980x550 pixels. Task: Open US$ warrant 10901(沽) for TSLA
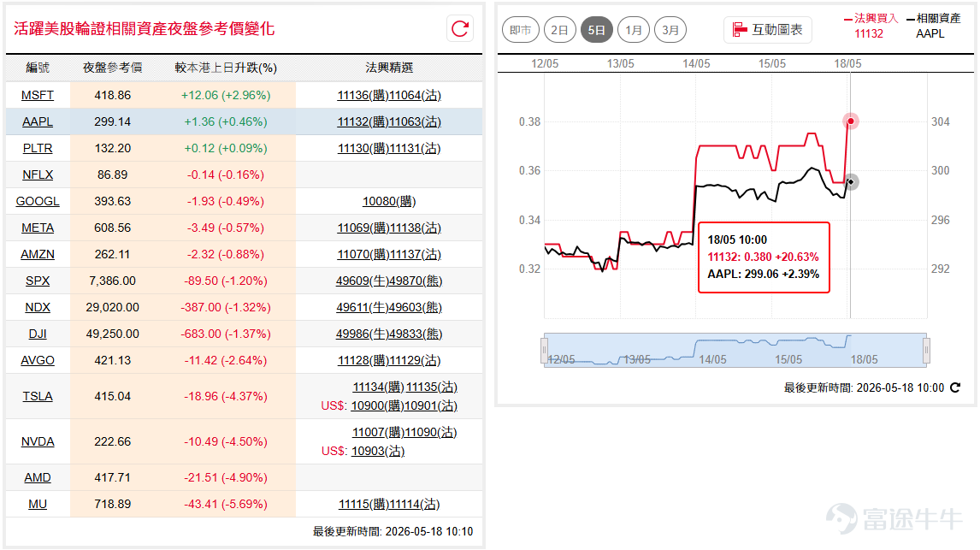coord(430,405)
